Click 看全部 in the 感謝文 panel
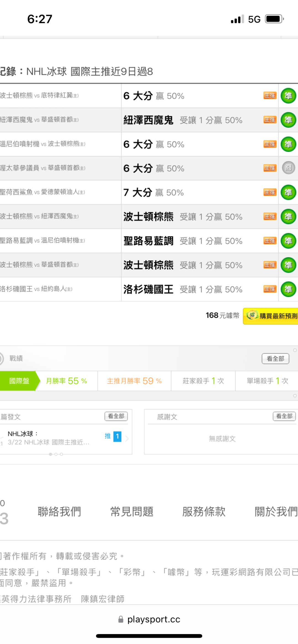 coord(284,416)
